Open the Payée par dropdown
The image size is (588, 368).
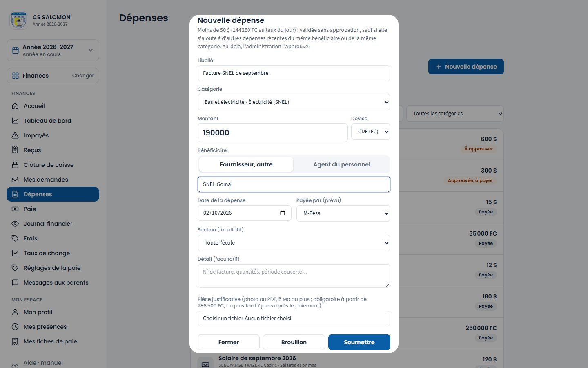[343, 213]
